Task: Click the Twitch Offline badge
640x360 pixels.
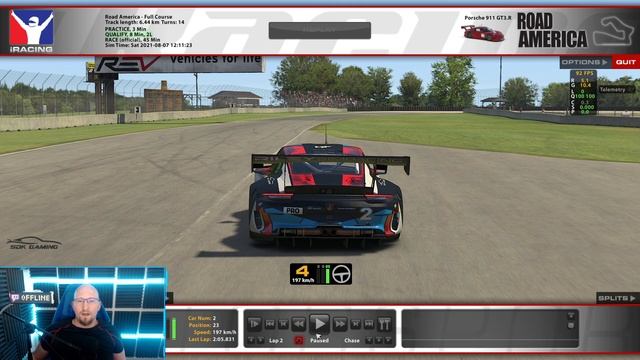Action: (x=32, y=298)
